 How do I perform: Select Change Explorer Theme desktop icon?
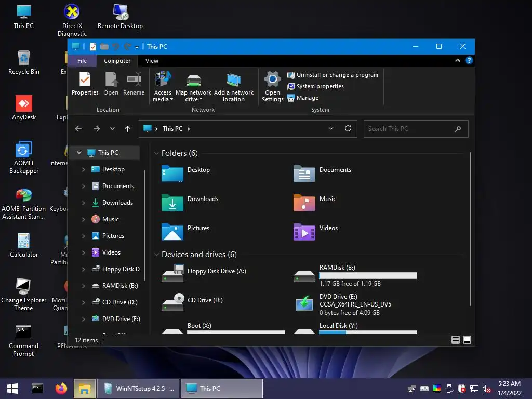click(x=24, y=295)
